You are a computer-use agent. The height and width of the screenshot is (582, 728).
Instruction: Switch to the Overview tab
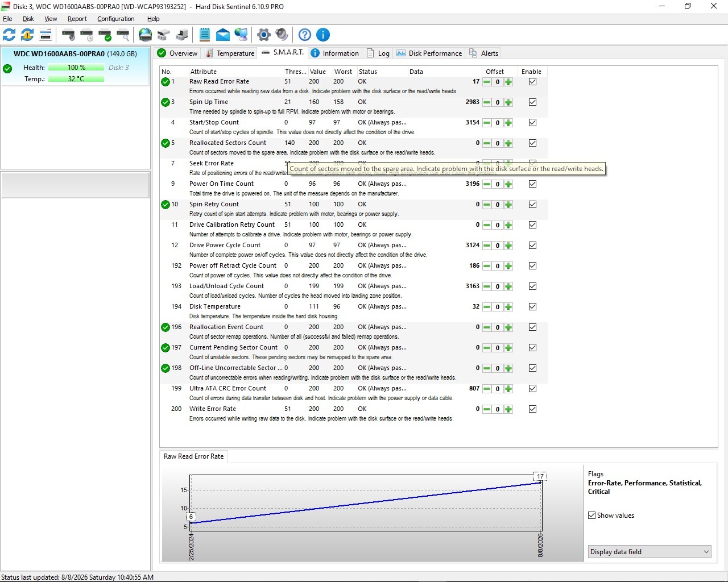pos(177,53)
